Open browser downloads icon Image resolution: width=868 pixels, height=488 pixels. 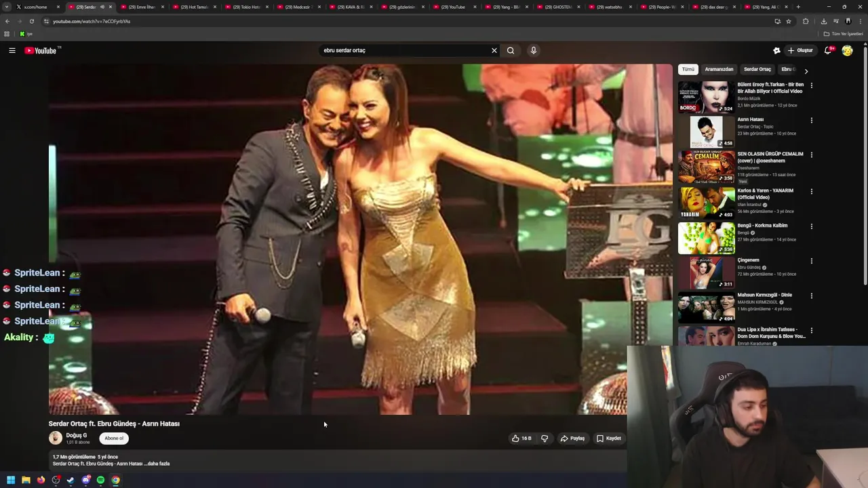(824, 21)
